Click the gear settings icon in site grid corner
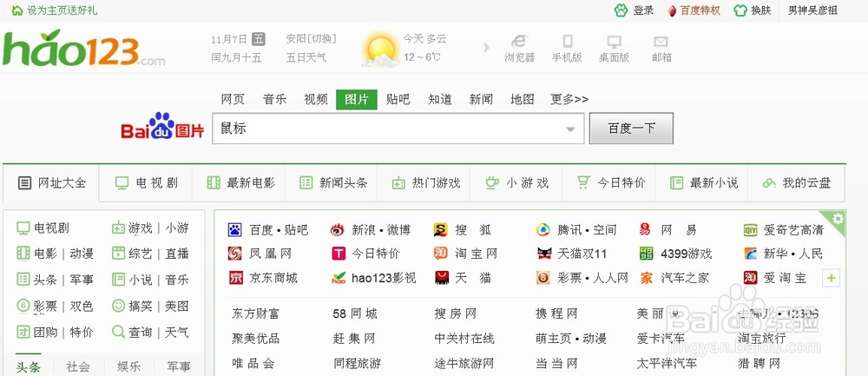Screen dimensions: 868x376 (x=838, y=219)
